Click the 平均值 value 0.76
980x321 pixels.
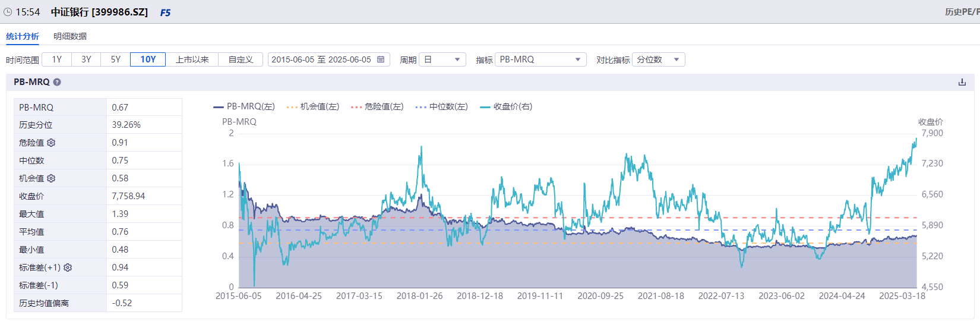(120, 232)
